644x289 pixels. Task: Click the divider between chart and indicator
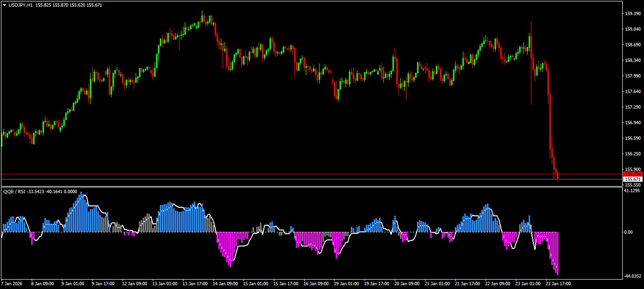(311, 187)
